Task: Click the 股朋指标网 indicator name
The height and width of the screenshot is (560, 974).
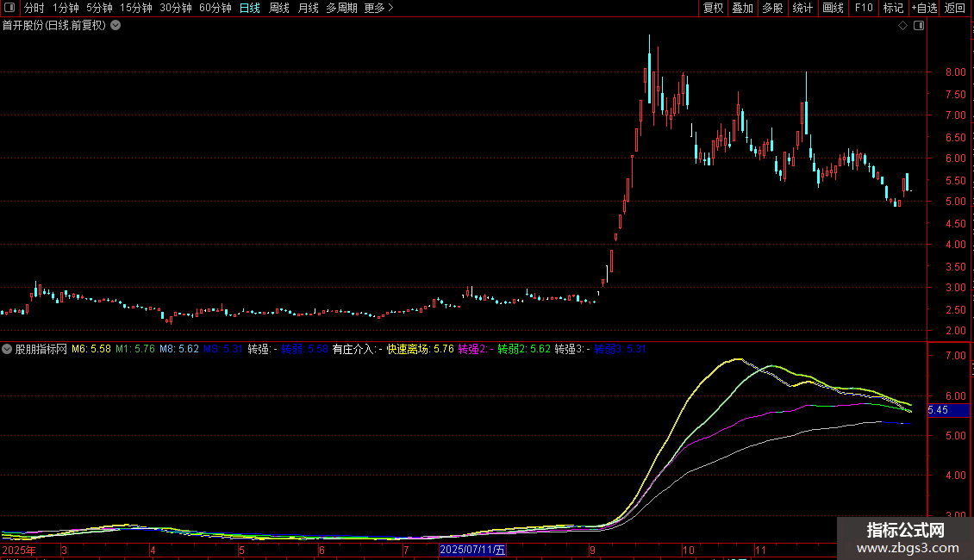Action: (41, 349)
